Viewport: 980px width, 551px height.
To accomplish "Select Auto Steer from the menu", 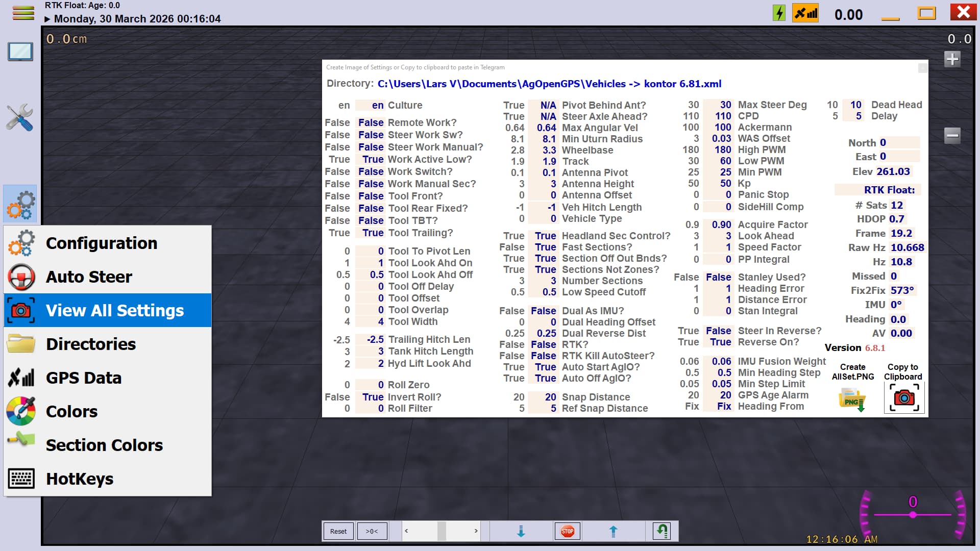I will click(x=89, y=277).
